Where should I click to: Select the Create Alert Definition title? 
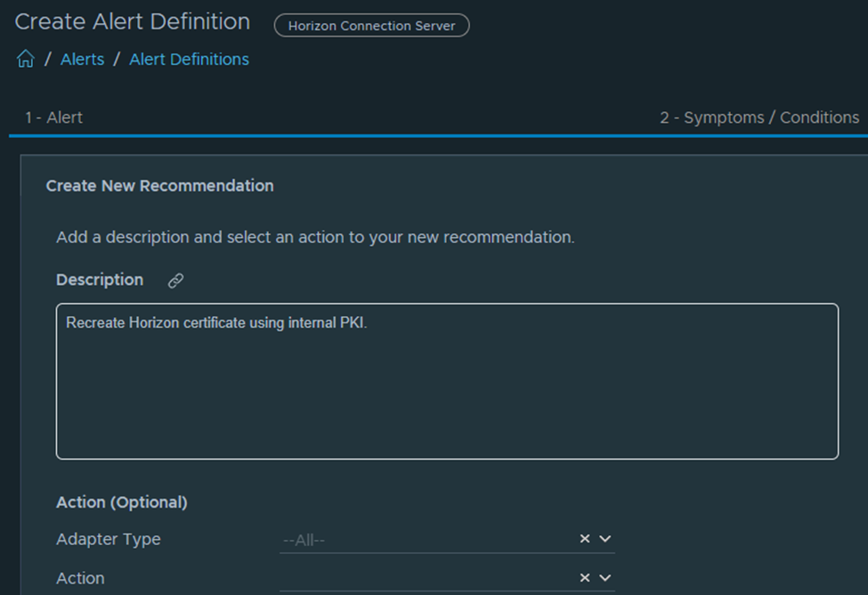click(x=133, y=21)
